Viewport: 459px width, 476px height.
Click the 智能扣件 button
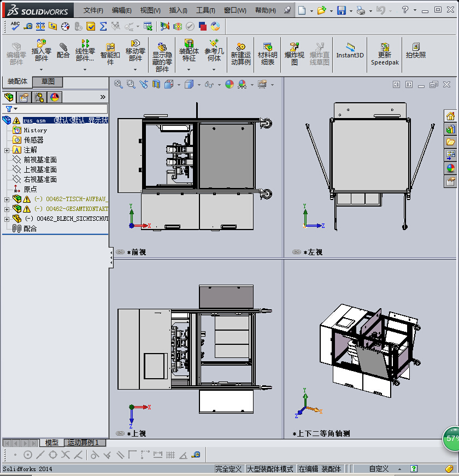(110, 54)
